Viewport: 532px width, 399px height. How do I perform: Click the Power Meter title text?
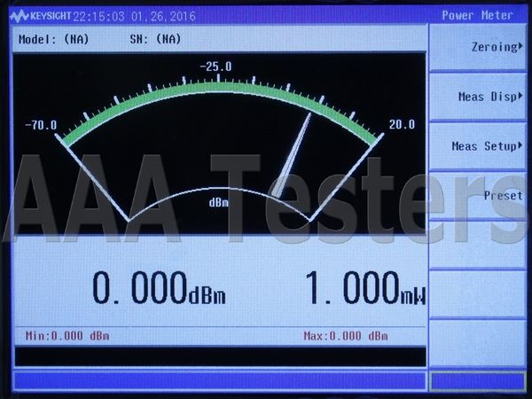coord(477,15)
